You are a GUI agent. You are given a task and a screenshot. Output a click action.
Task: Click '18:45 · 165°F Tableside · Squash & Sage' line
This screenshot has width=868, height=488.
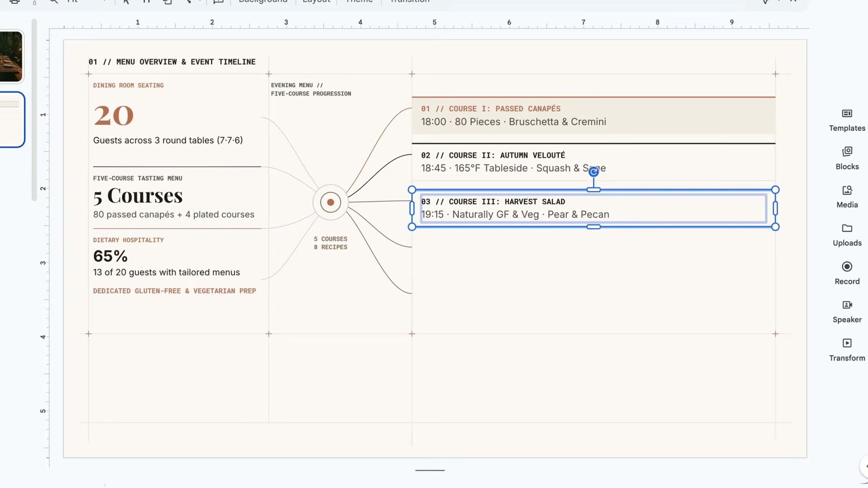[x=513, y=168]
